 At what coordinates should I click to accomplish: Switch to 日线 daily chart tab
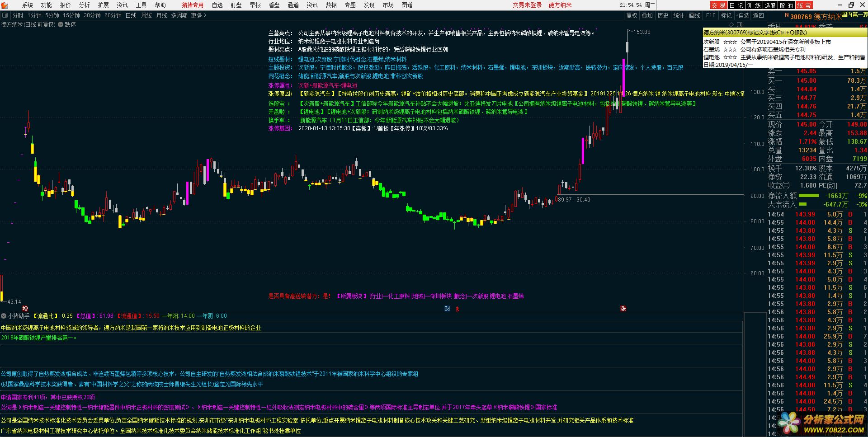pyautogui.click(x=131, y=15)
